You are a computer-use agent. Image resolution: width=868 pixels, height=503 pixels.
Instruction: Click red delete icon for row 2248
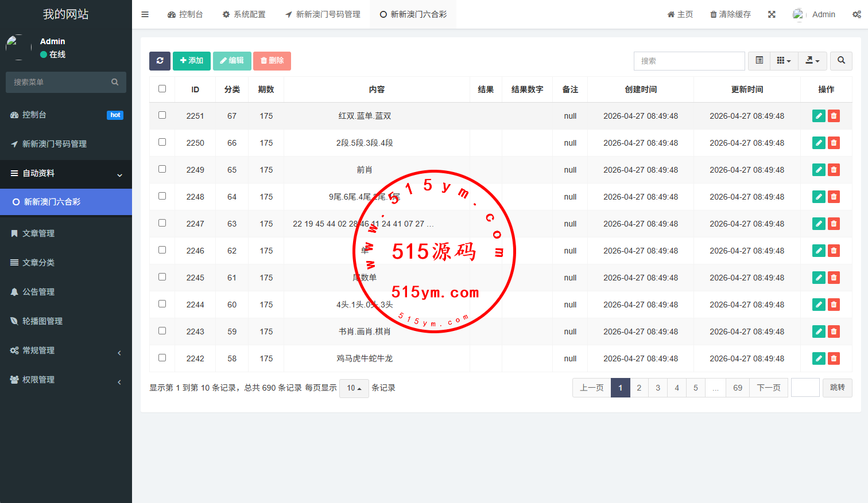tap(834, 197)
